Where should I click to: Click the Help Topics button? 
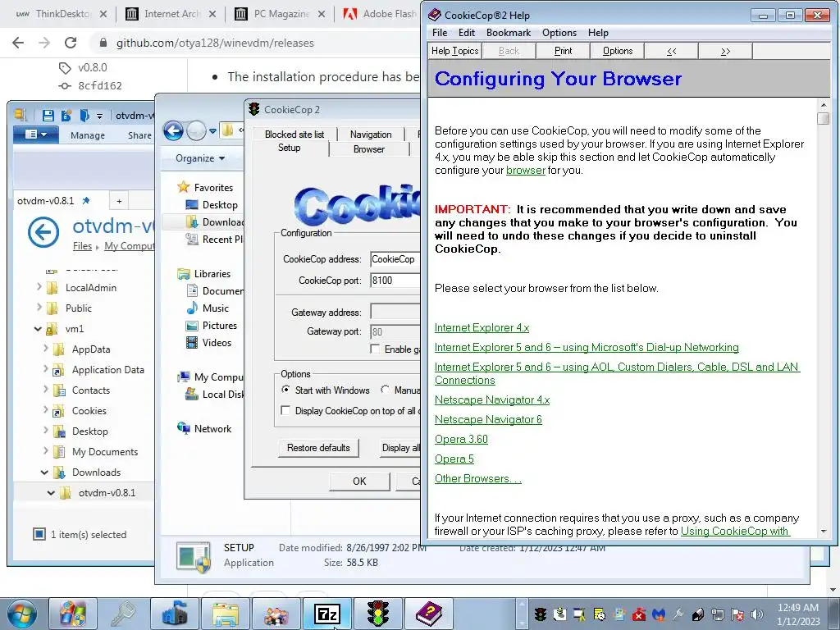coord(454,51)
